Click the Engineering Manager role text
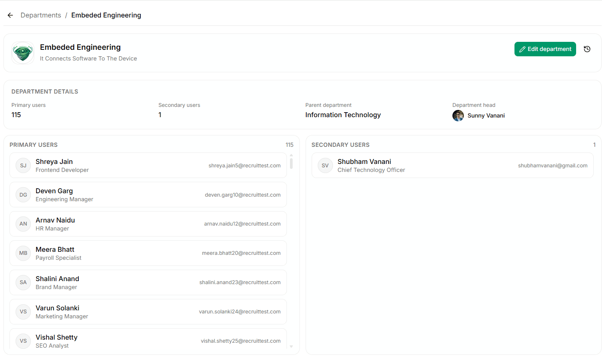 click(x=64, y=199)
